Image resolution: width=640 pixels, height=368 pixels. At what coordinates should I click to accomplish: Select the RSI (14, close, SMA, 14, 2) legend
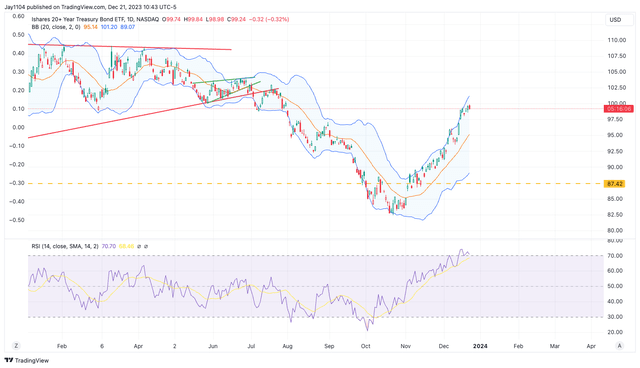tap(65, 246)
